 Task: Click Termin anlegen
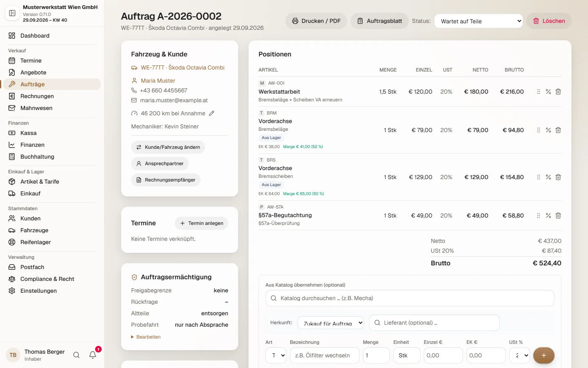pyautogui.click(x=202, y=223)
